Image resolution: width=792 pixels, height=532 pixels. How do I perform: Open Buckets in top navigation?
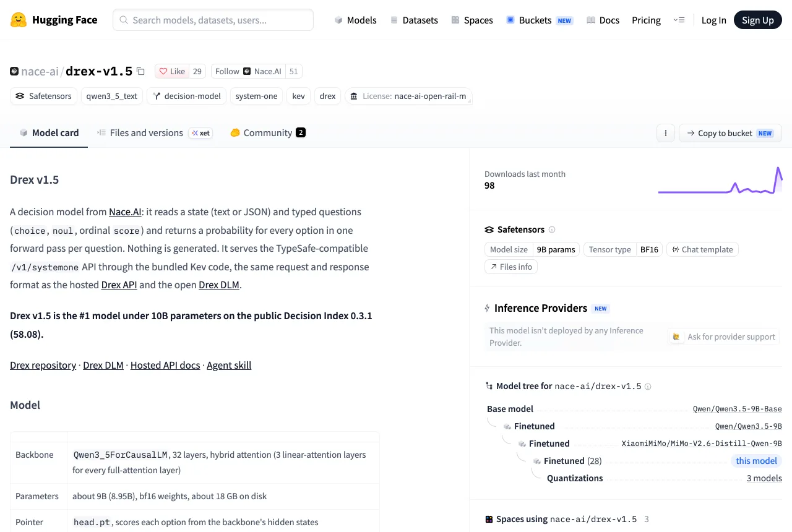tap(540, 20)
